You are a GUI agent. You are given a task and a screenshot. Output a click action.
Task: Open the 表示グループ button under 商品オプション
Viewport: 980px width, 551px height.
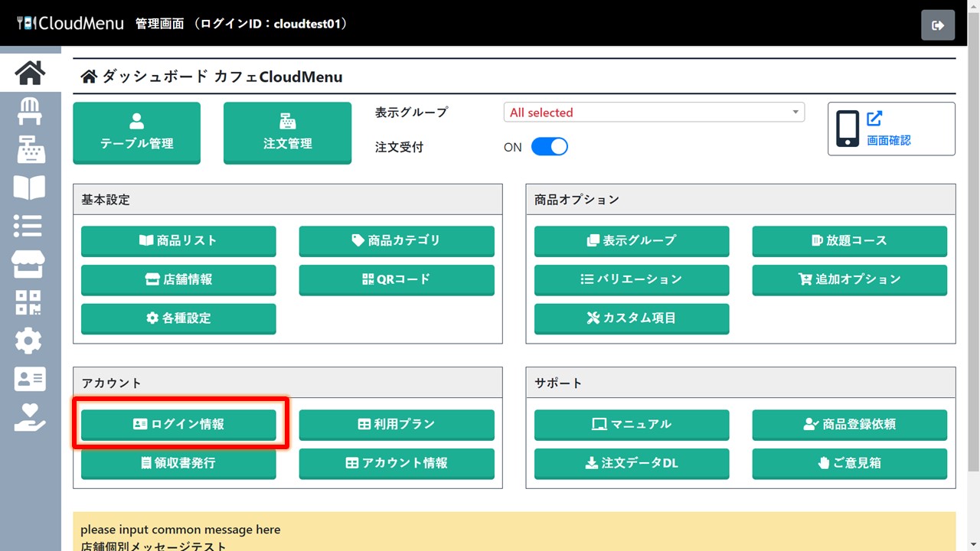pos(632,241)
